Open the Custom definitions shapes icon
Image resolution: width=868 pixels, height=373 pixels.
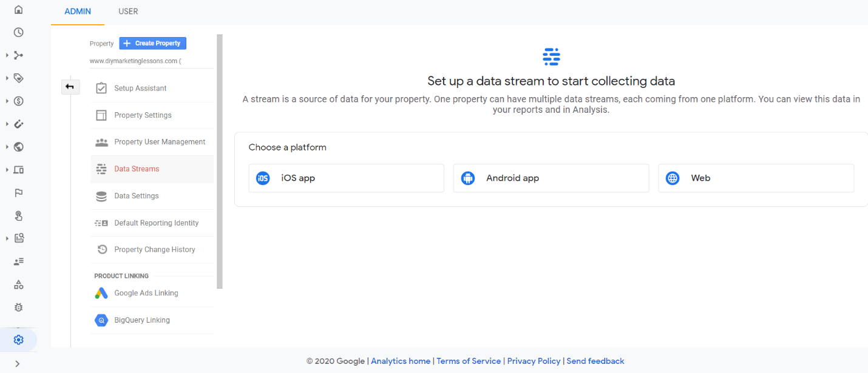tap(18, 284)
